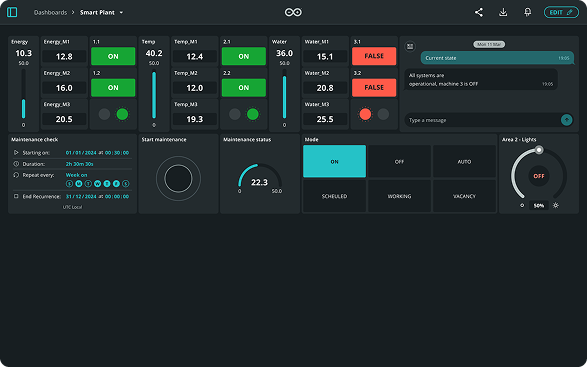Image resolution: width=587 pixels, height=367 pixels.
Task: Click the Energy_M3 value 20.5
Action: (x=64, y=119)
